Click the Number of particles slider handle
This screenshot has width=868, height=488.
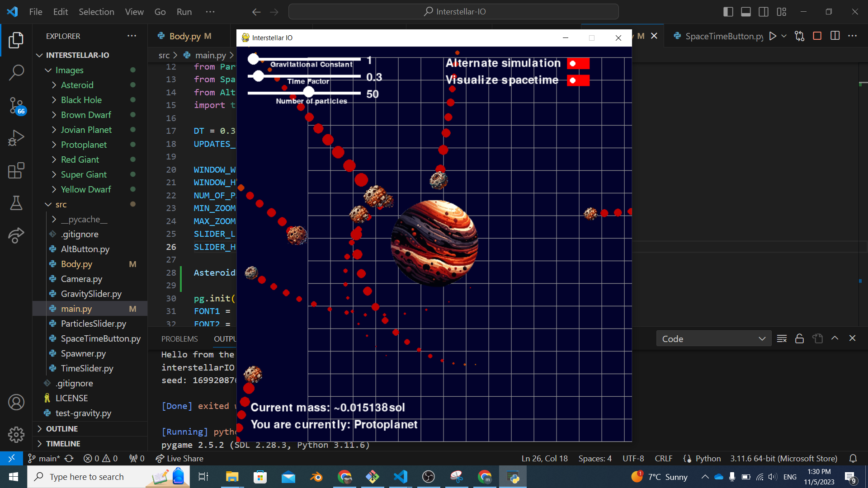point(309,92)
